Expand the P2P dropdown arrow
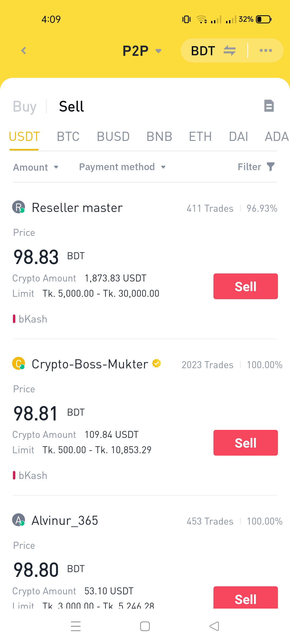Image resolution: width=290 pixels, height=644 pixels. (x=158, y=51)
